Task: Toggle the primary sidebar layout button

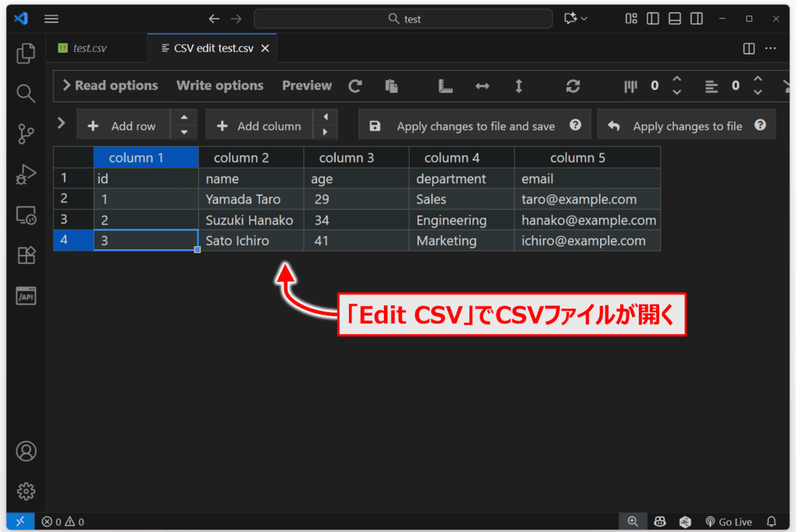Action: 653,19
